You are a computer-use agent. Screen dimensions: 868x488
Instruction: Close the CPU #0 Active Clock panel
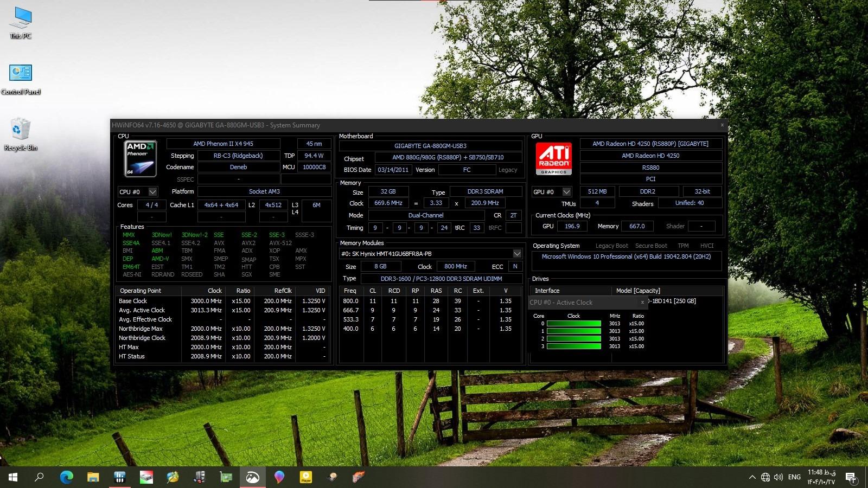[x=642, y=303]
